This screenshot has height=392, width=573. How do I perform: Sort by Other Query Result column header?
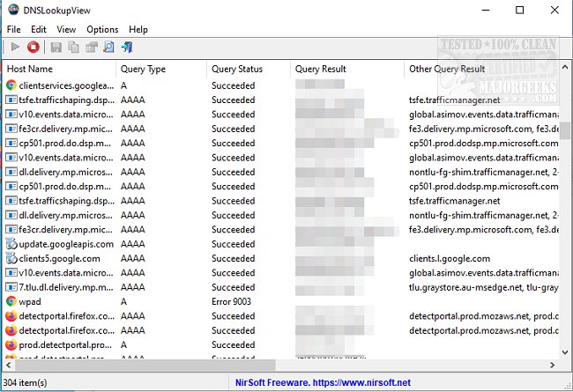pyautogui.click(x=481, y=69)
